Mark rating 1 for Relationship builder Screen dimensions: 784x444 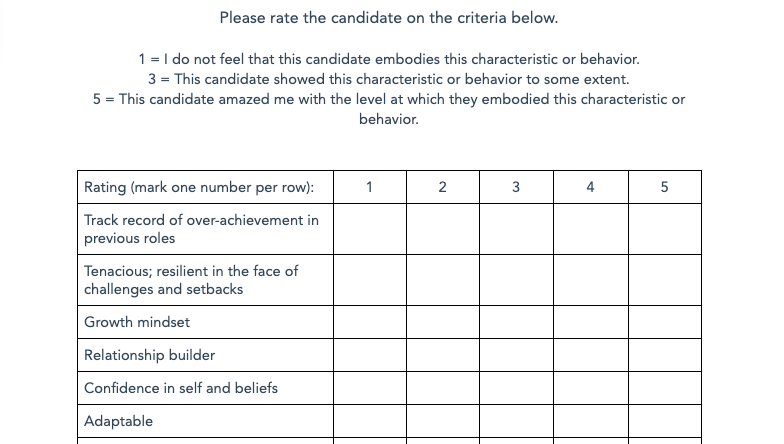370,355
